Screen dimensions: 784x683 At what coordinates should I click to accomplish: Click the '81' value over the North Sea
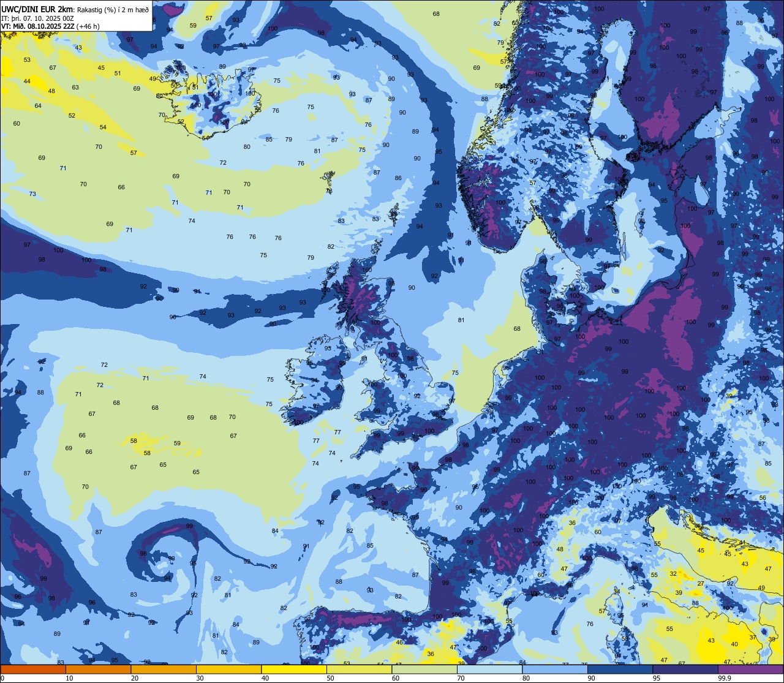click(461, 320)
